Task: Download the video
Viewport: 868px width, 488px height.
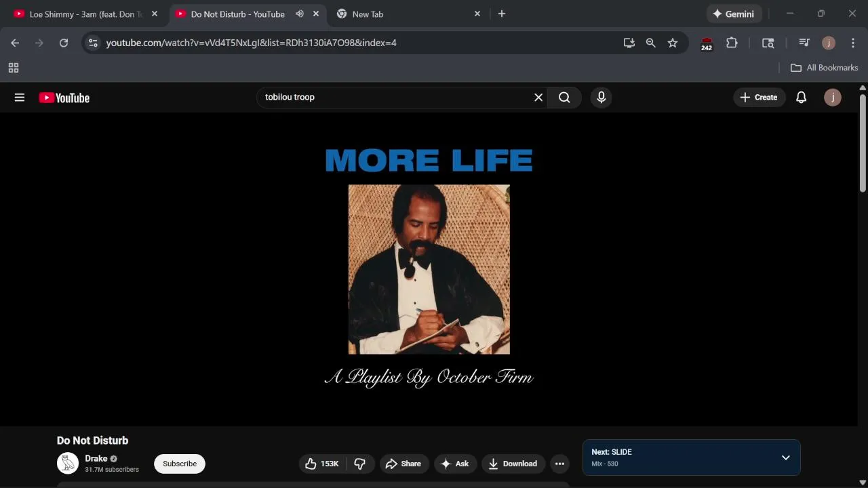Action: click(x=513, y=464)
